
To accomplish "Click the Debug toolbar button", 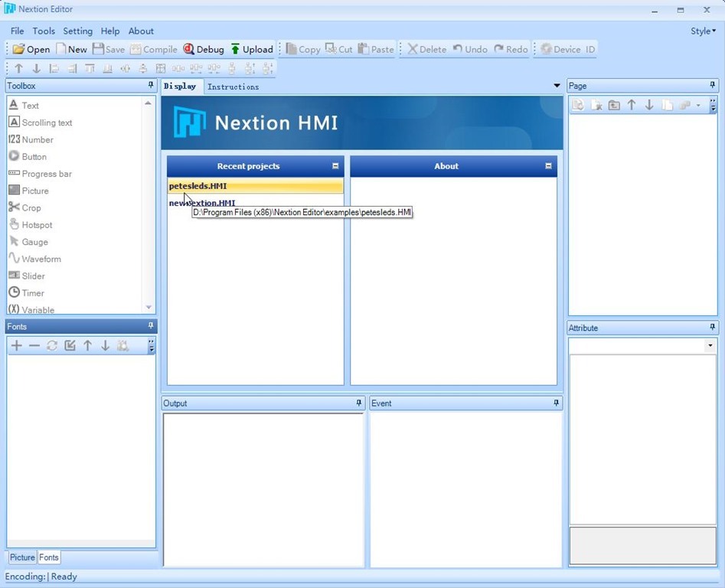I will pos(204,49).
